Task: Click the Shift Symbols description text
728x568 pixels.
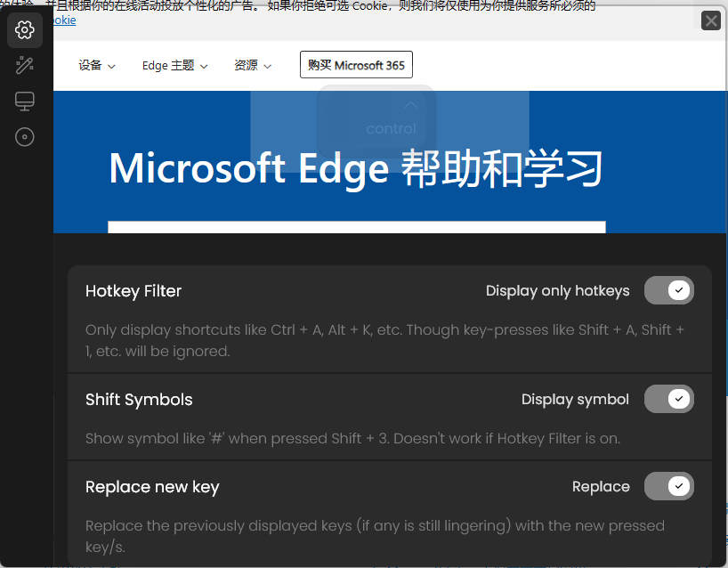Action: (x=352, y=438)
